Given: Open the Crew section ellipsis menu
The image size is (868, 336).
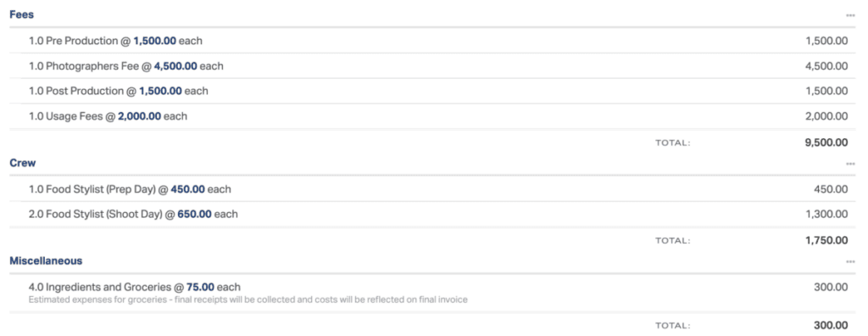Looking at the screenshot, I should (x=849, y=164).
